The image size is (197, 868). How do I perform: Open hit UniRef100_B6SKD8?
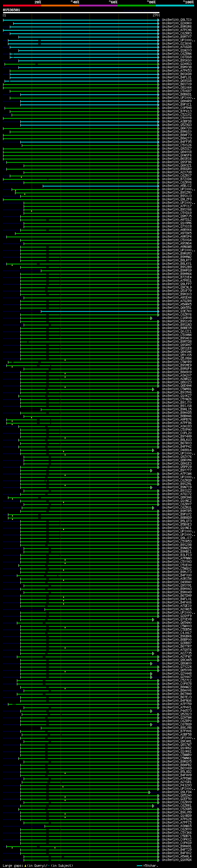(177, 74)
